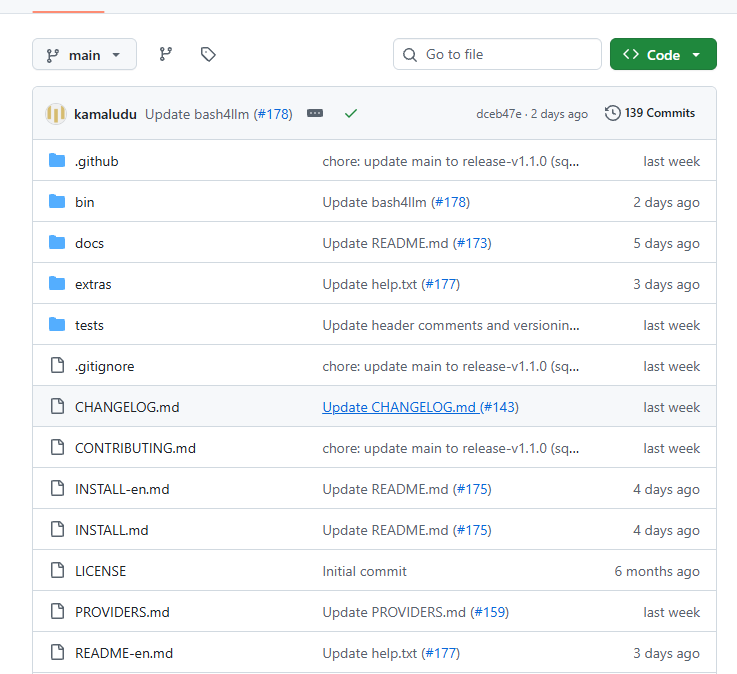Open the Update CHANGELOG.md commit link

point(400,407)
